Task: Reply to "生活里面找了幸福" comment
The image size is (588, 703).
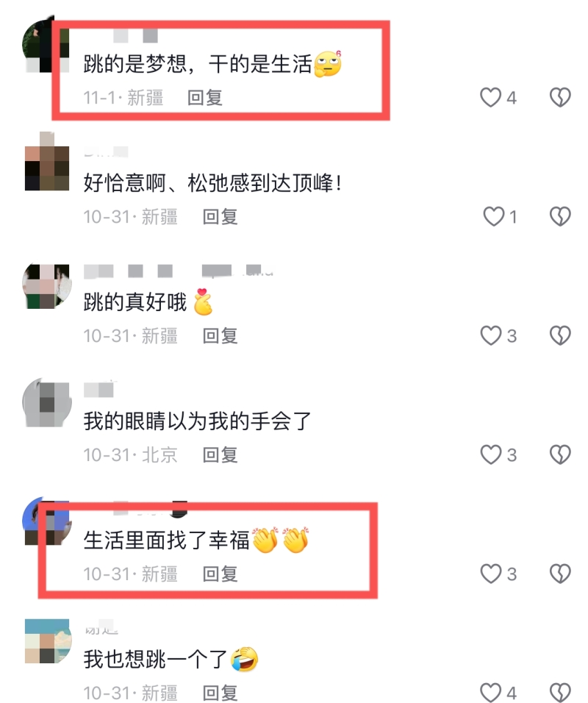Action: pyautogui.click(x=220, y=574)
